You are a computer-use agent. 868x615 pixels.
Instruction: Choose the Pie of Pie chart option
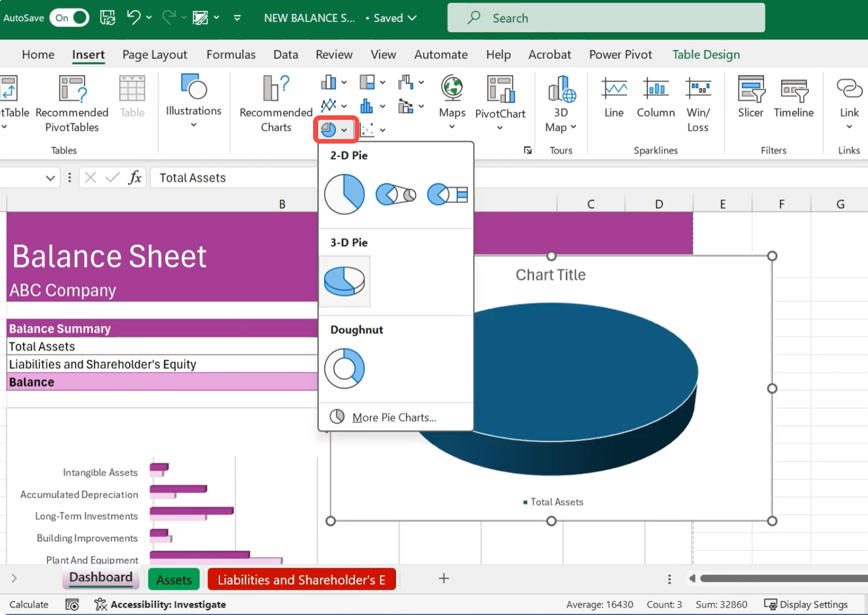[x=396, y=194]
